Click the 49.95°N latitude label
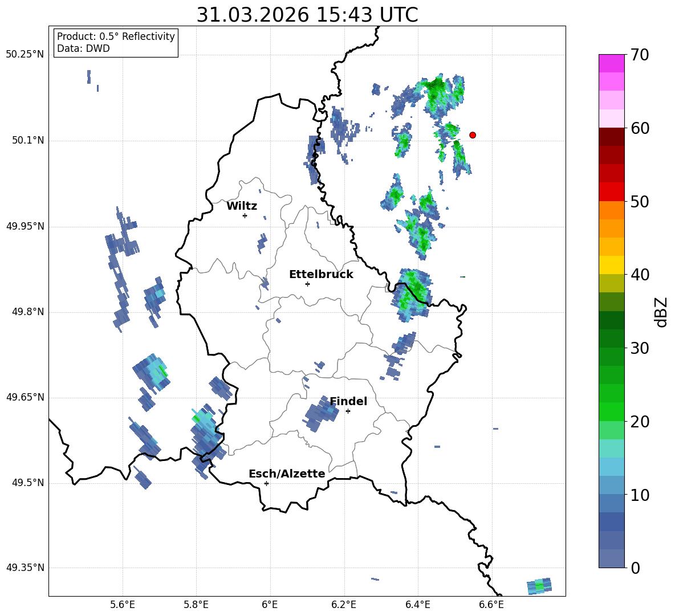 (x=25, y=226)
